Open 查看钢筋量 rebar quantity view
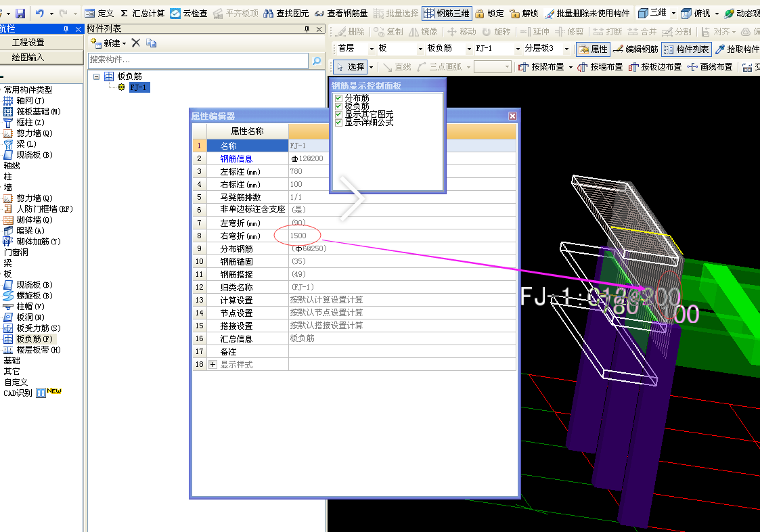 click(x=341, y=13)
